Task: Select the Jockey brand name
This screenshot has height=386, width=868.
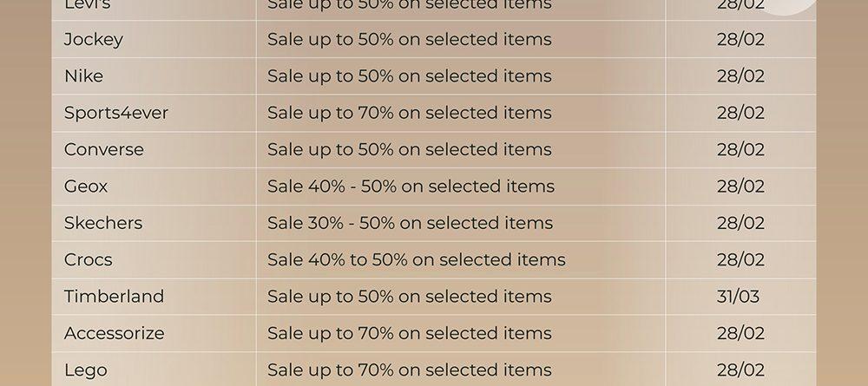Action: 94,40
